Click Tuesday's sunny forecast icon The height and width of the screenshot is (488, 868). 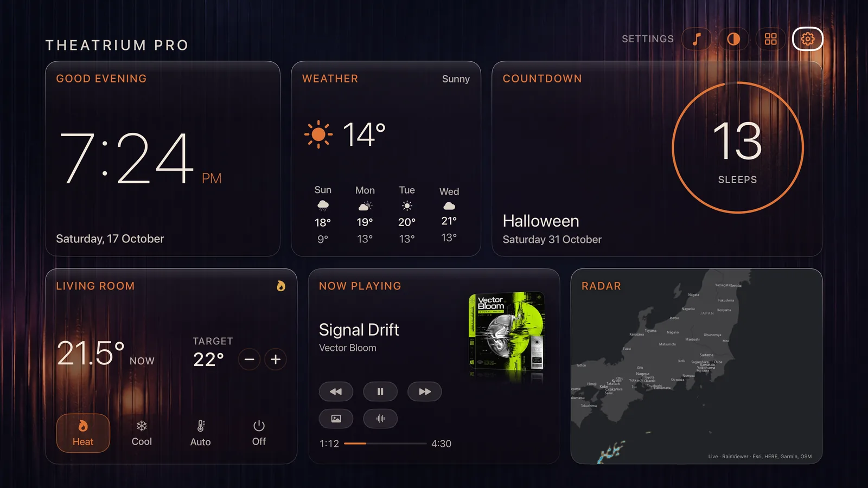pyautogui.click(x=407, y=206)
